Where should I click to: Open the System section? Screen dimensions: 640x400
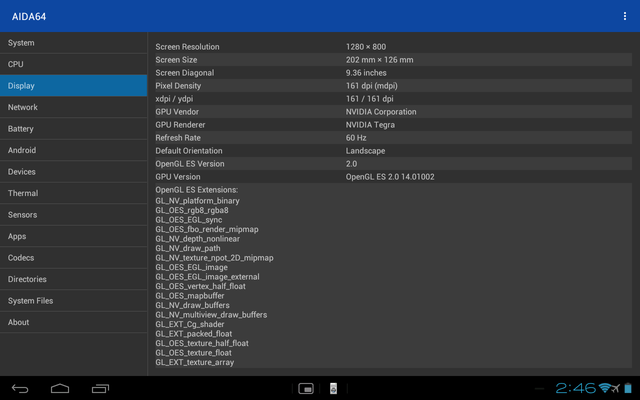point(73,43)
